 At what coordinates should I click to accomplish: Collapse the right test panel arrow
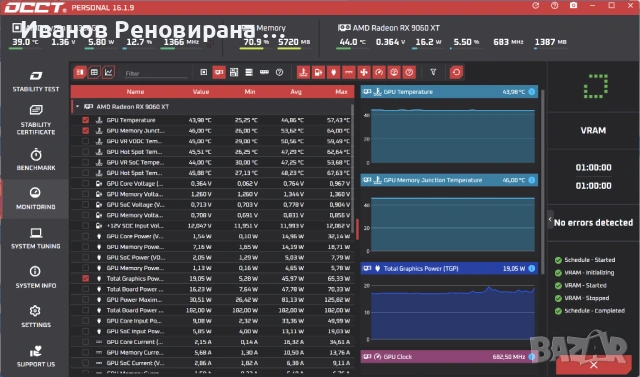pyautogui.click(x=550, y=220)
